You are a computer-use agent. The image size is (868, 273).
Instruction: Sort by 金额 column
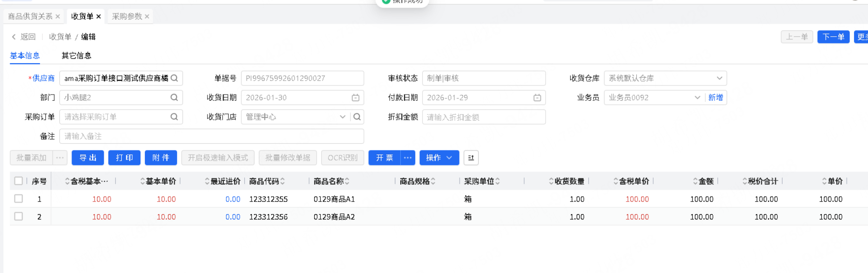696,181
